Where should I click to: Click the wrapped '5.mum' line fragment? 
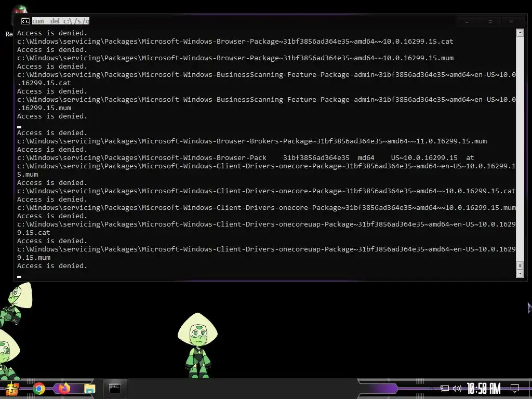pyautogui.click(x=28, y=175)
